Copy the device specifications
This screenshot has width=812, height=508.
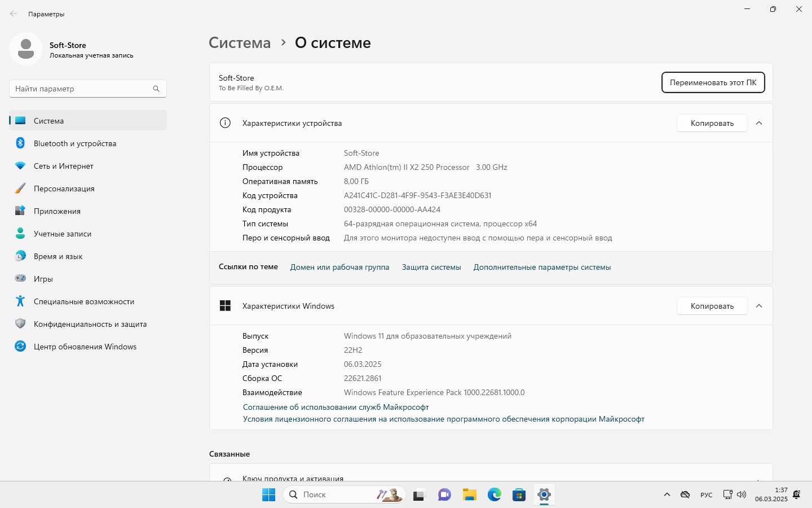coord(712,123)
